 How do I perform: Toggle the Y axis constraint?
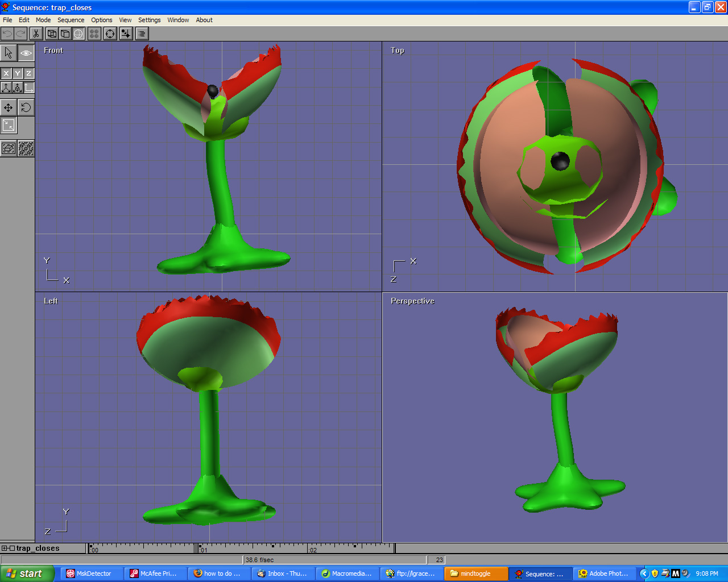[18, 73]
